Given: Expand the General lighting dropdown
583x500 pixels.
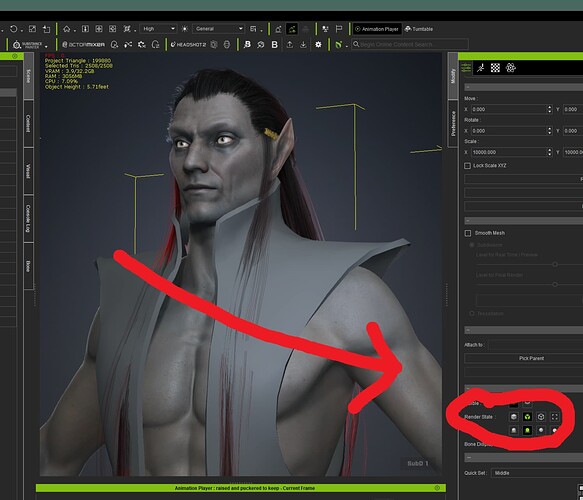Looking at the screenshot, I should 219,29.
